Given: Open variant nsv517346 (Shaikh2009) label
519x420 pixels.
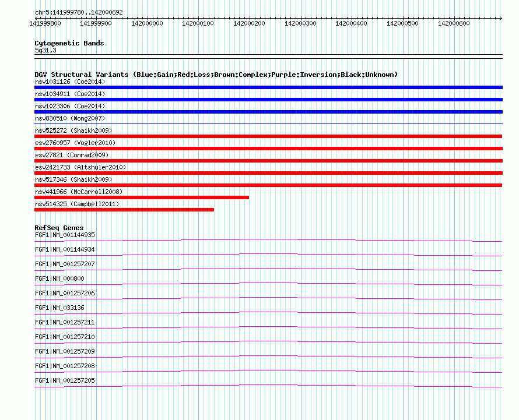Looking at the screenshot, I should 73,179.
